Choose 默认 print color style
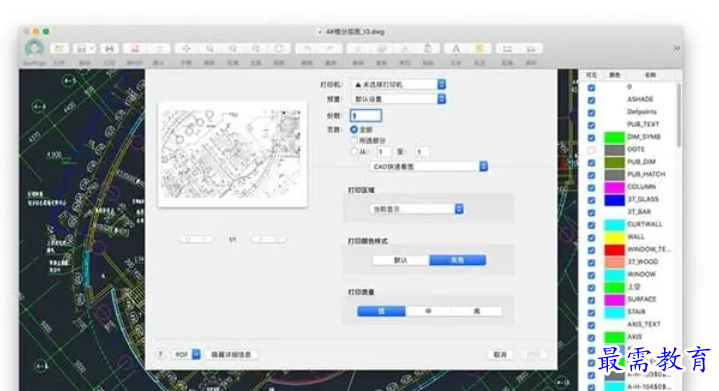Viewport: 719px width, 391px height. (401, 260)
